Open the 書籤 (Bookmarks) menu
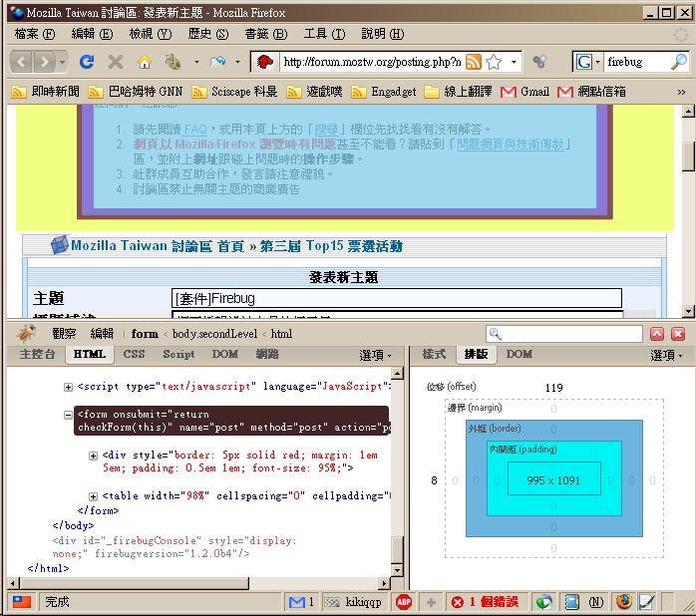 263,34
